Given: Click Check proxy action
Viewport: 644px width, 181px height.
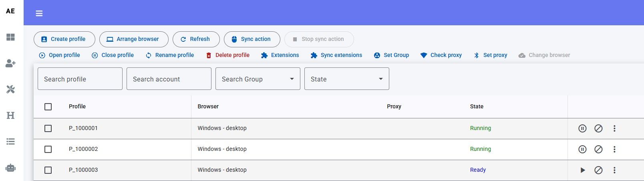Looking at the screenshot, I should 441,55.
